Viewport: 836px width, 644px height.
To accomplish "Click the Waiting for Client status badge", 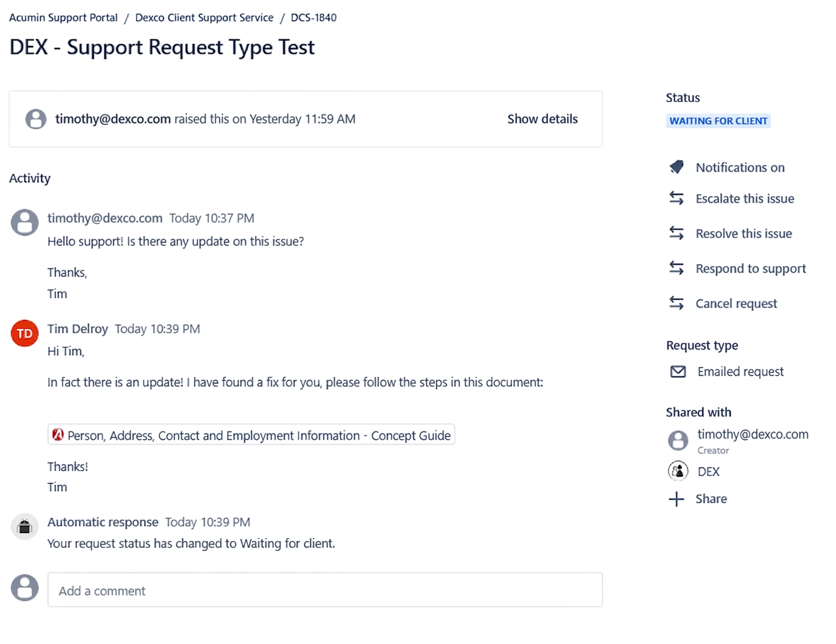I will (x=718, y=121).
